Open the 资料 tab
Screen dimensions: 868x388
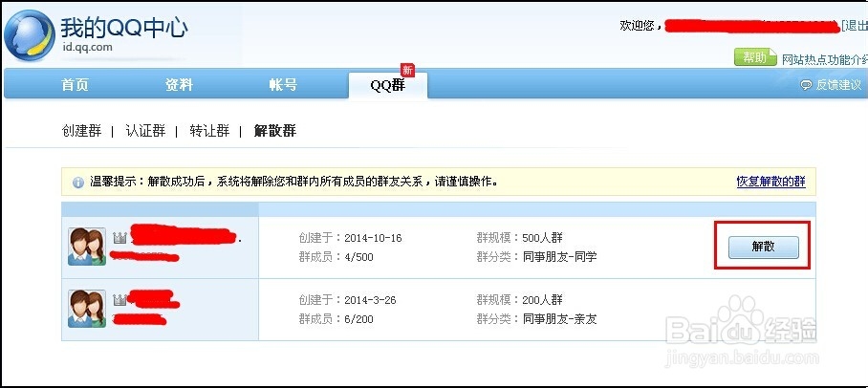pyautogui.click(x=179, y=85)
